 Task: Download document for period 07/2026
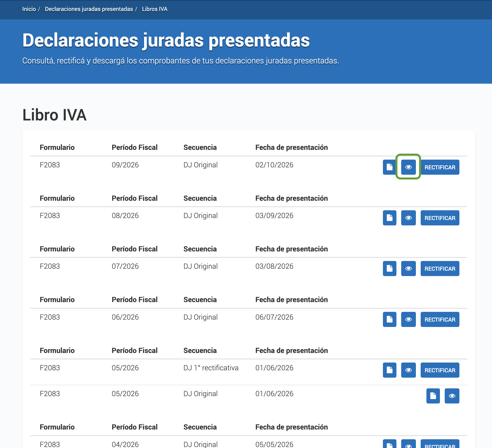pyautogui.click(x=389, y=269)
